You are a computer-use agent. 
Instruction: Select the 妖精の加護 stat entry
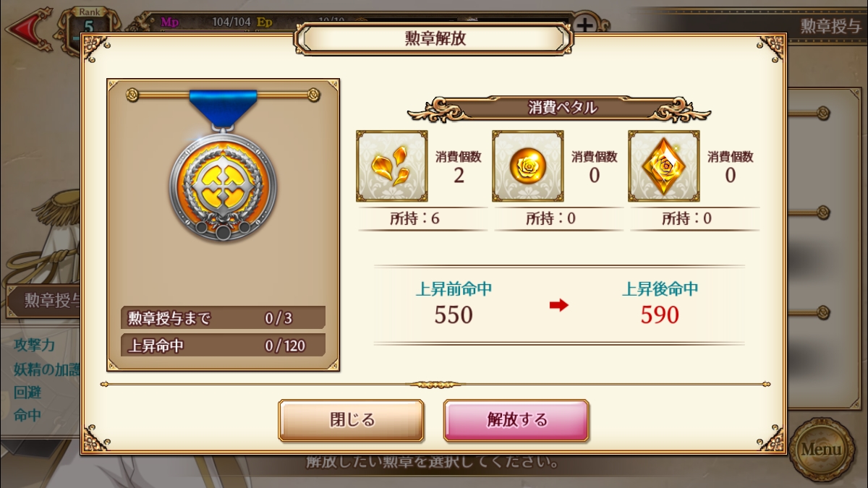click(46, 369)
